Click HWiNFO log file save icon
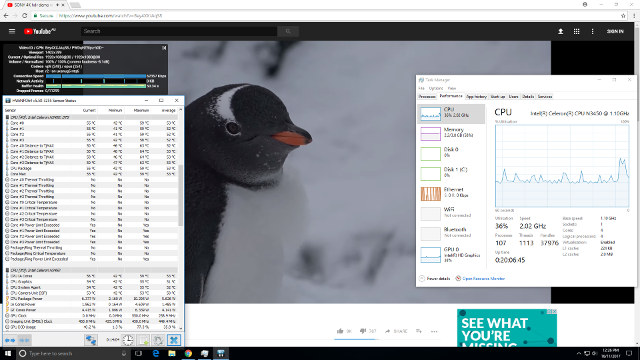Screen dimensions: 640x360 click(x=143, y=340)
